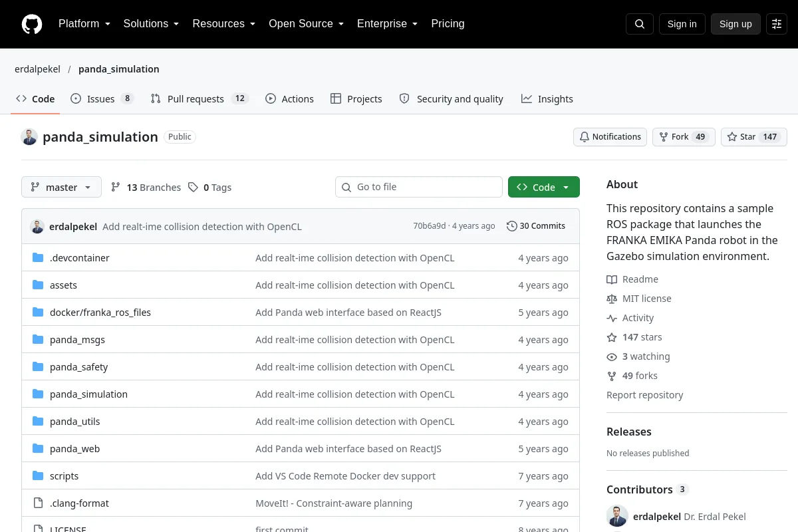
Task: Open the Releases heading link
Action: coord(629,432)
